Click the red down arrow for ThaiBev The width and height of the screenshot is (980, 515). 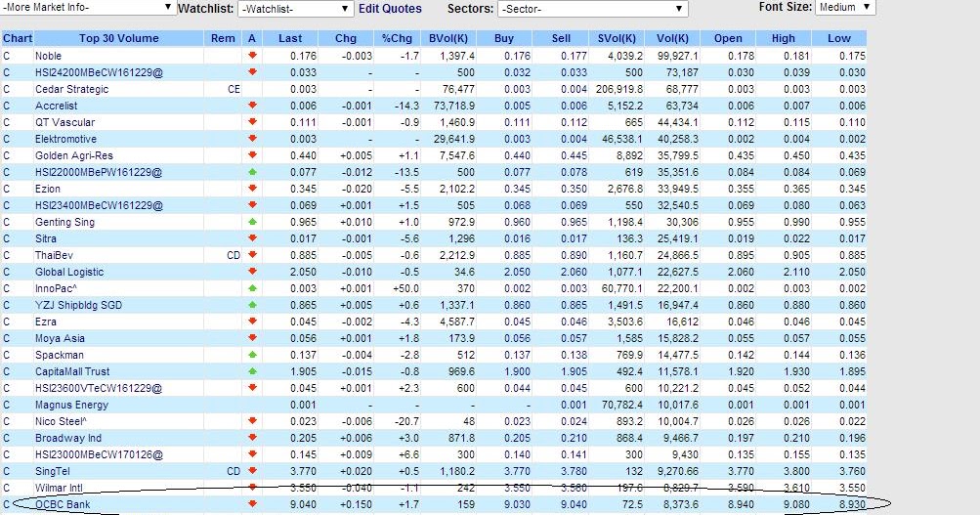click(x=252, y=255)
